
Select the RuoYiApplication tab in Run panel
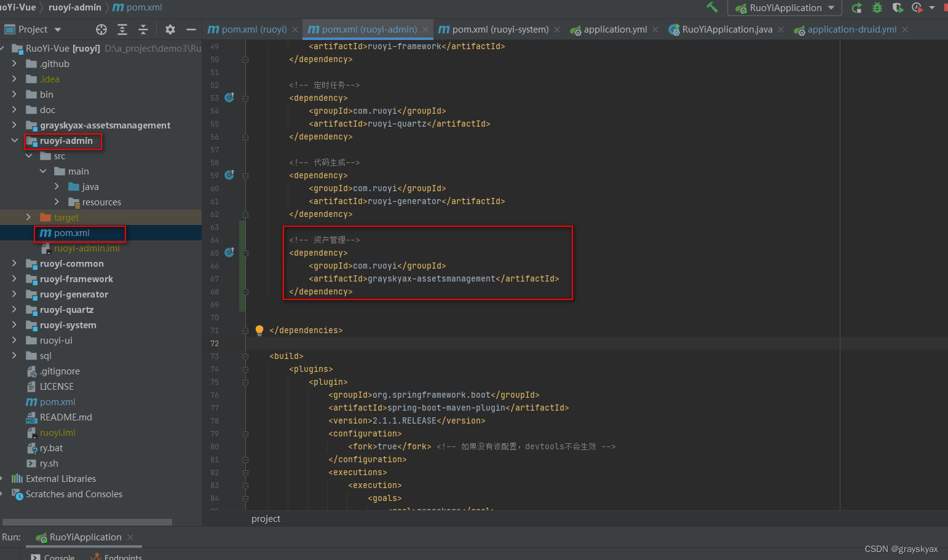click(85, 537)
